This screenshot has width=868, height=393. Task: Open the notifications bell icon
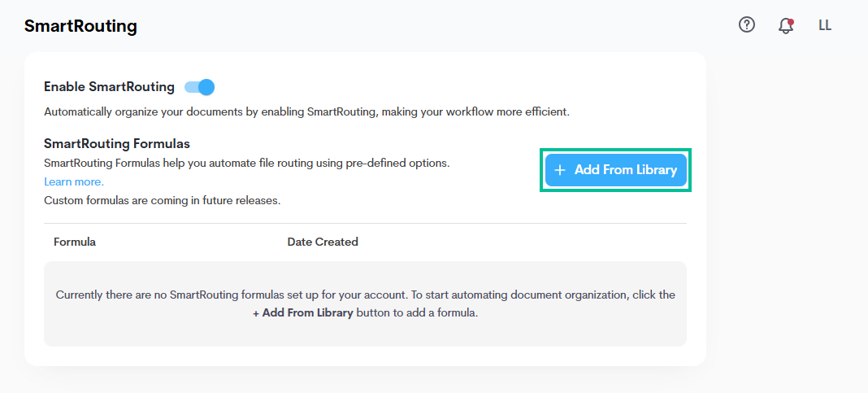coord(786,25)
